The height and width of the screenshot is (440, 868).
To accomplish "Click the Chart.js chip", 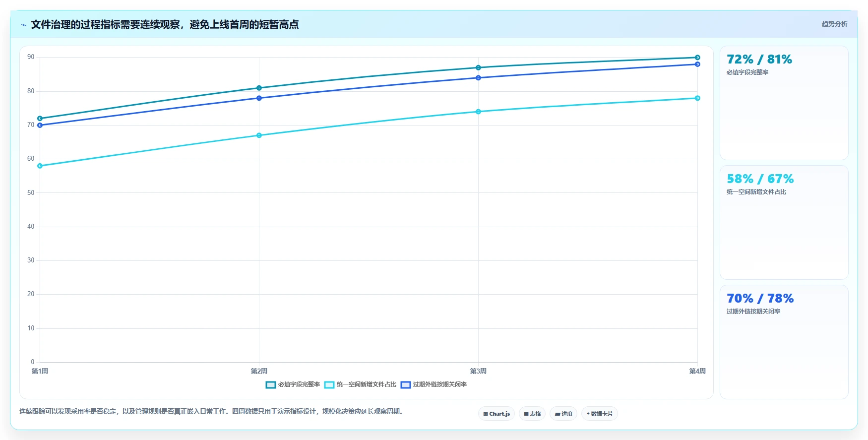I will (496, 414).
